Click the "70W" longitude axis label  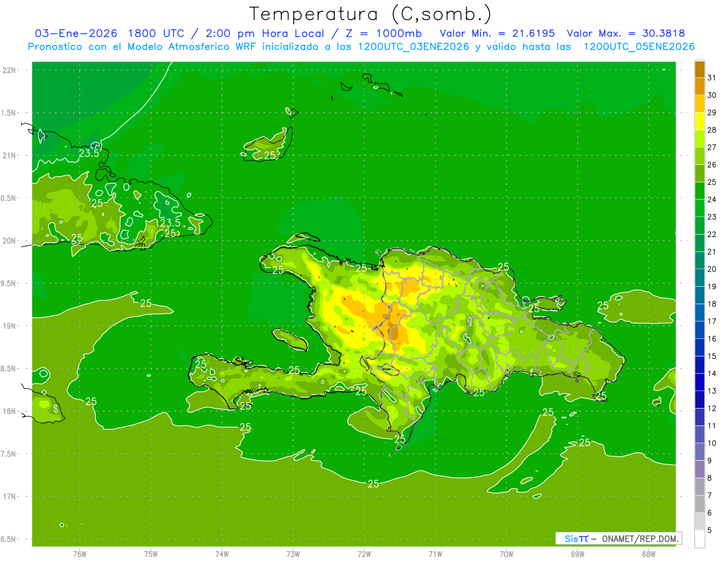click(x=507, y=553)
